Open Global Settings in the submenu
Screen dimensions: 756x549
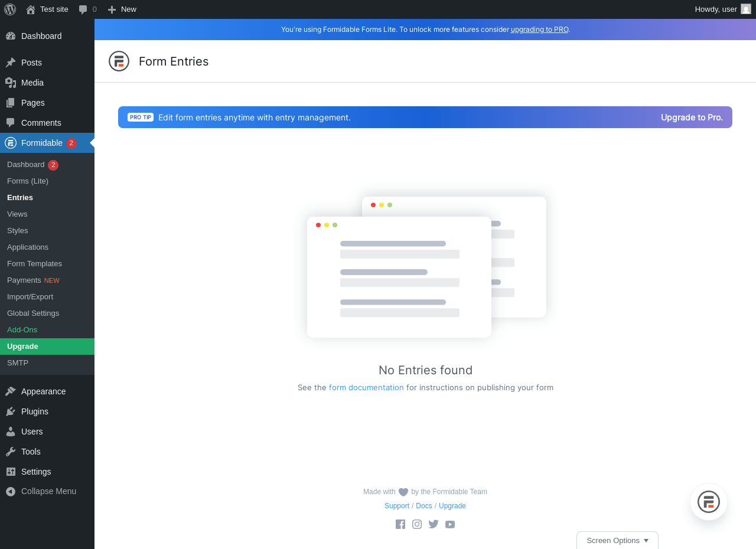(x=47, y=313)
